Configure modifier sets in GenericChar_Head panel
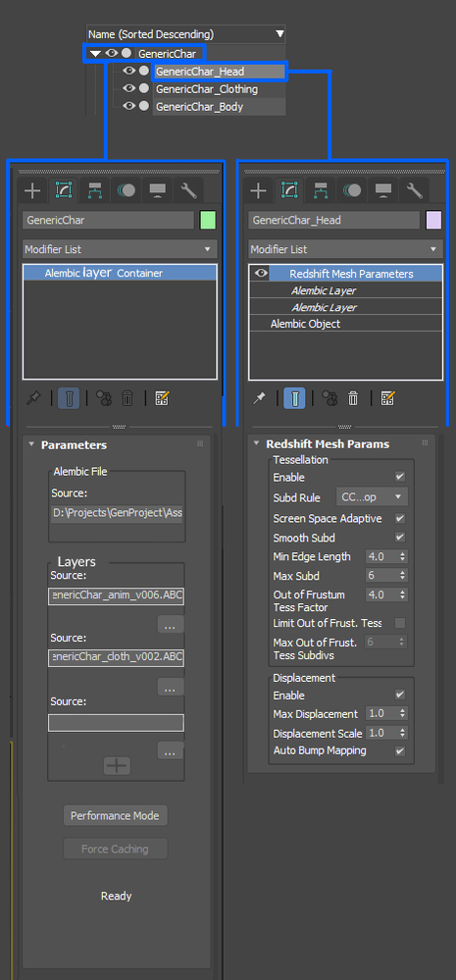 click(x=387, y=398)
